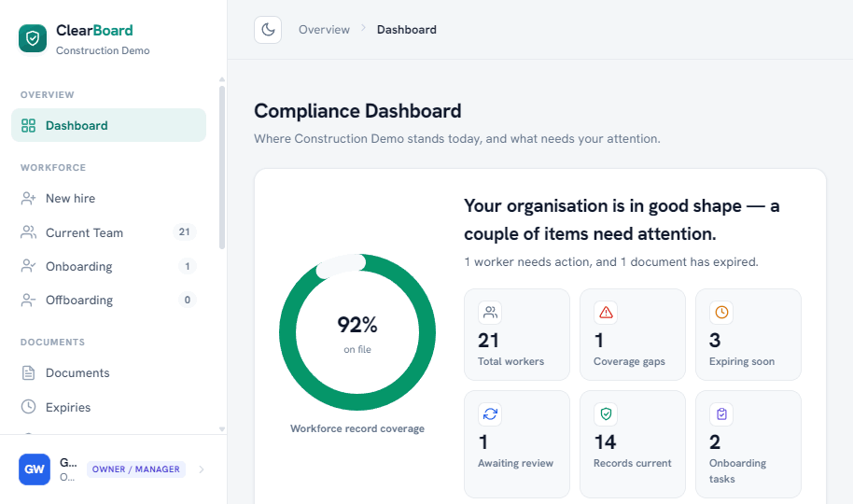The image size is (853, 504).
Task: Click the Onboarding count badge 1
Action: [x=188, y=266]
